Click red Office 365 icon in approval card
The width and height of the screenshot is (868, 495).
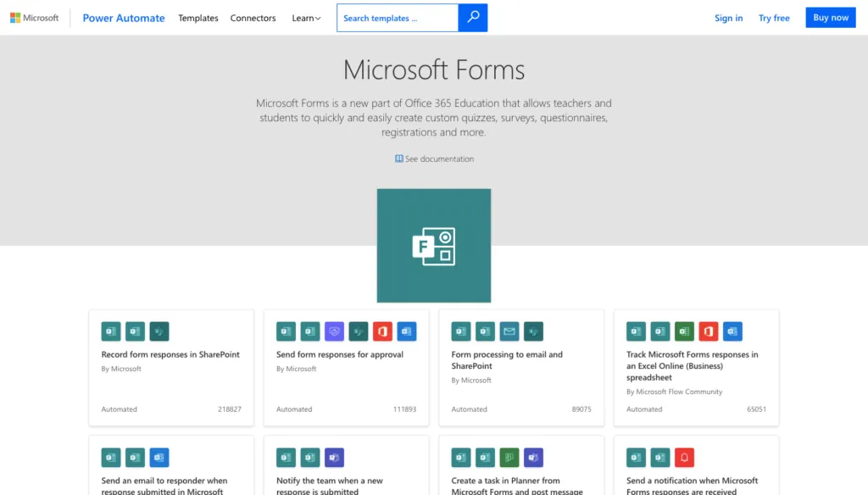pyautogui.click(x=382, y=331)
